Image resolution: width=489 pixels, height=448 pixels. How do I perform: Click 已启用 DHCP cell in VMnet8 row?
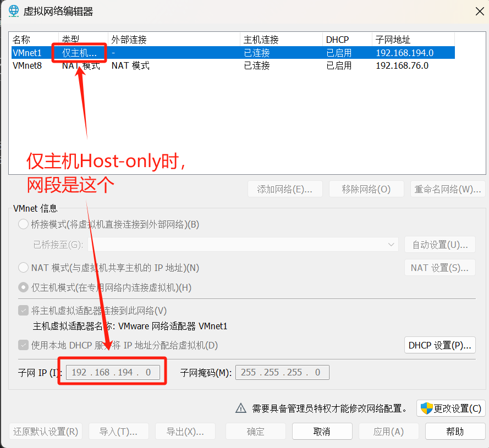click(x=339, y=65)
